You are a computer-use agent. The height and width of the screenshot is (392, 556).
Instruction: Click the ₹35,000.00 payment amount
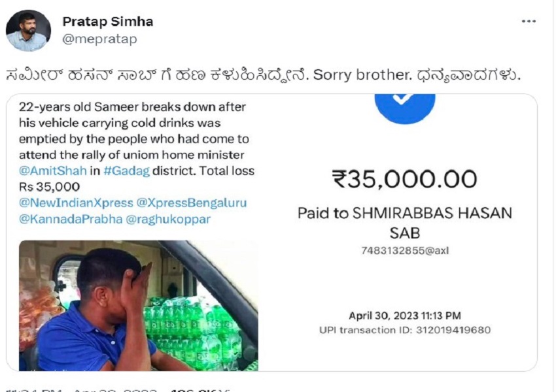point(404,179)
